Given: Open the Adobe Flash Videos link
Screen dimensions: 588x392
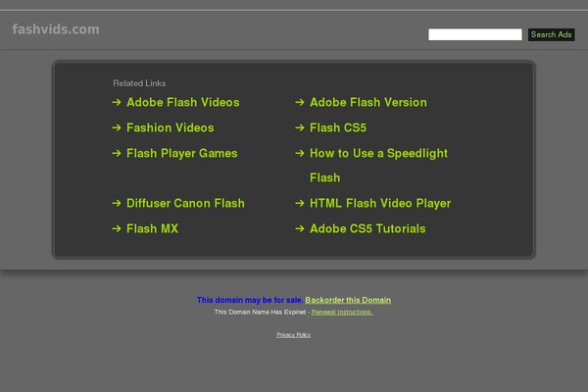Looking at the screenshot, I should pos(183,102).
